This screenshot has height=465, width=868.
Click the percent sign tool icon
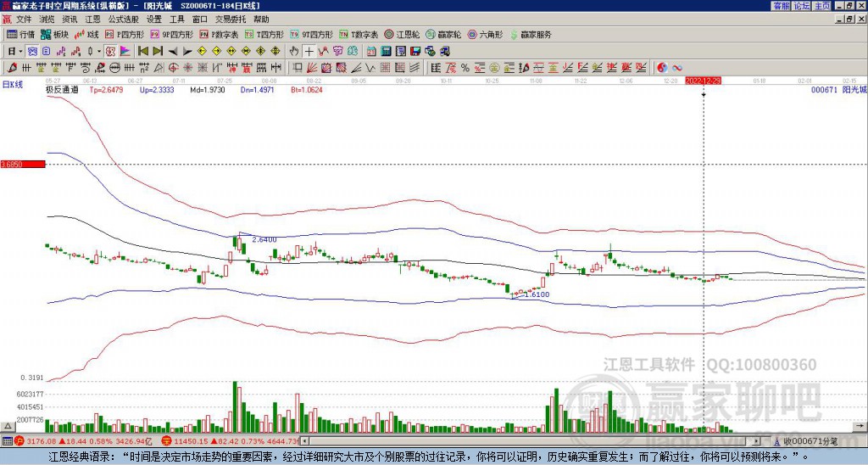[x=465, y=68]
